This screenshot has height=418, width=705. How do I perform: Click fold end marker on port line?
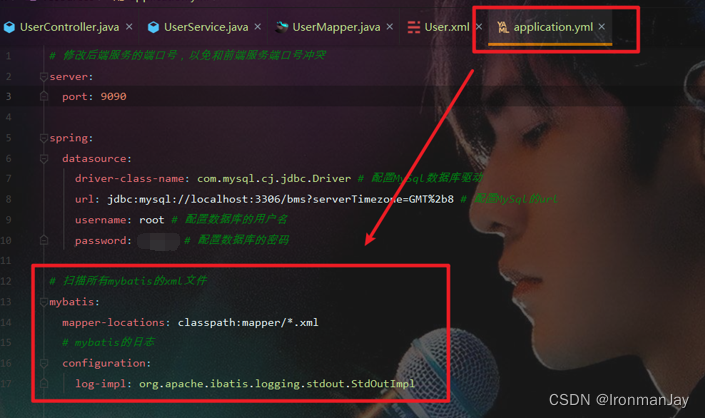[44, 97]
